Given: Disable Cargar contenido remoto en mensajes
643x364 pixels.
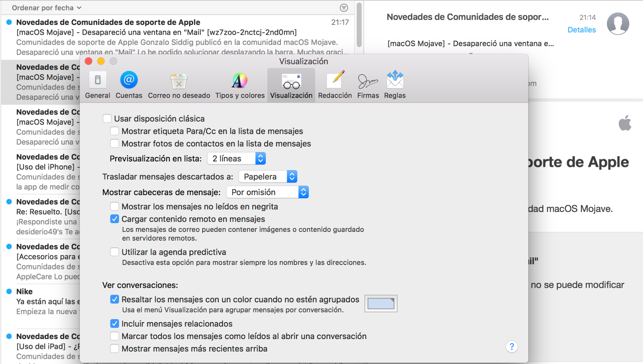Looking at the screenshot, I should click(x=115, y=219).
